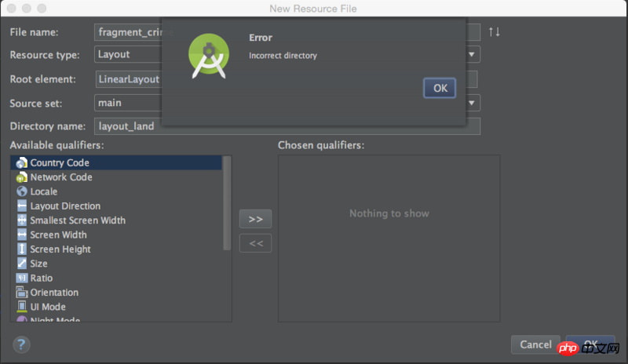The height and width of the screenshot is (364, 628).
Task: Select Size qualifier row
Action: [x=116, y=264]
